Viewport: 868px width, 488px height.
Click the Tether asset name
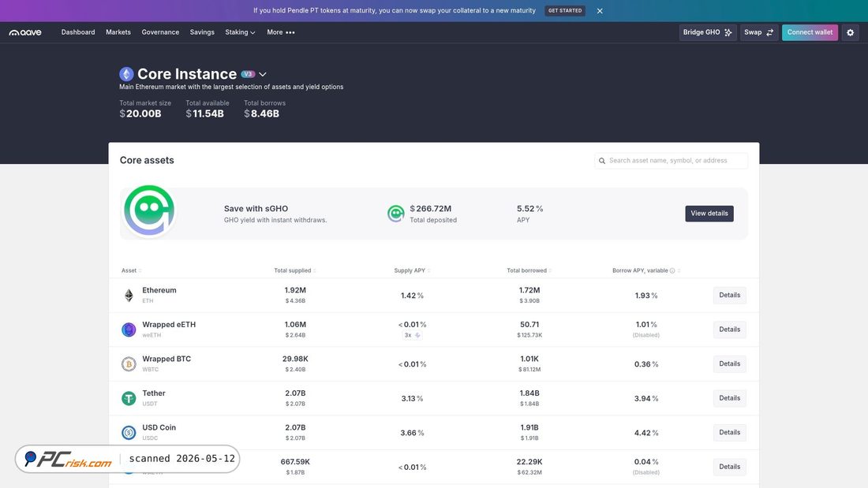click(x=153, y=393)
